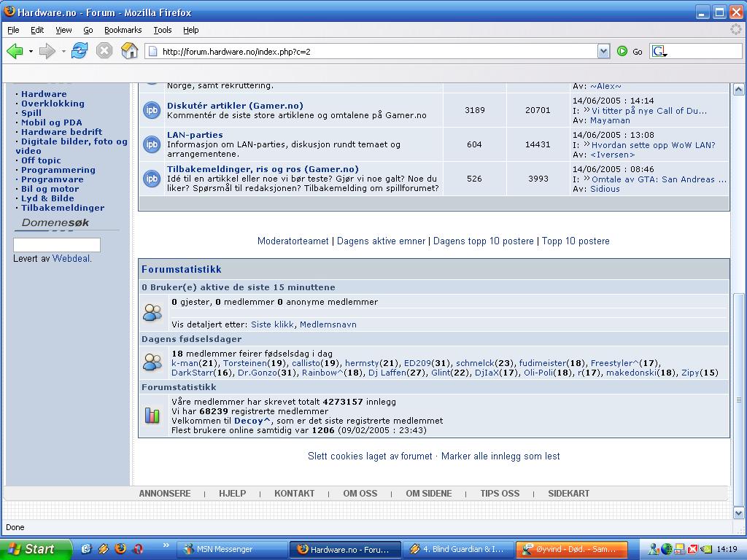747x560 pixels.
Task: Sort active users by Siste klikk
Action: tap(272, 324)
